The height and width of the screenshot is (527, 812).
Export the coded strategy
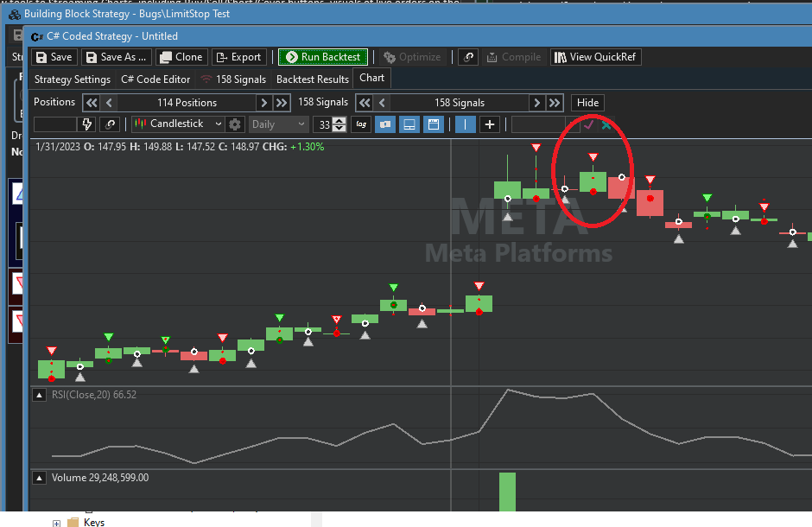click(x=239, y=57)
